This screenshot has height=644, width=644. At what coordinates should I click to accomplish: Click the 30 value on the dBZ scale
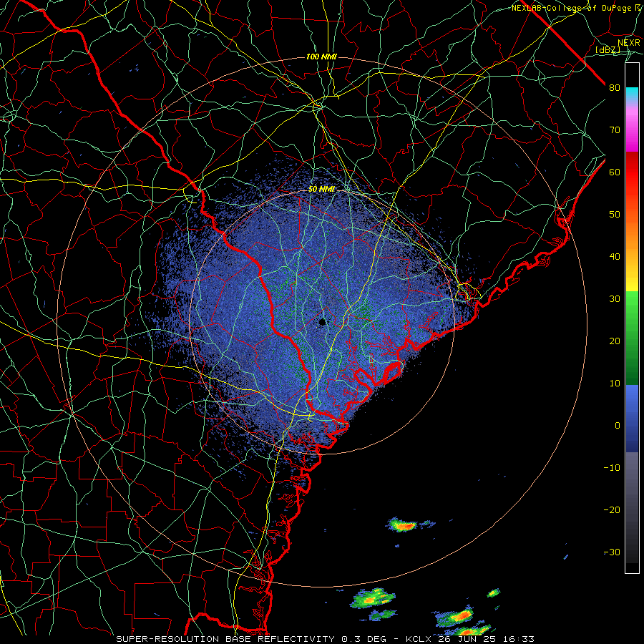pos(615,299)
